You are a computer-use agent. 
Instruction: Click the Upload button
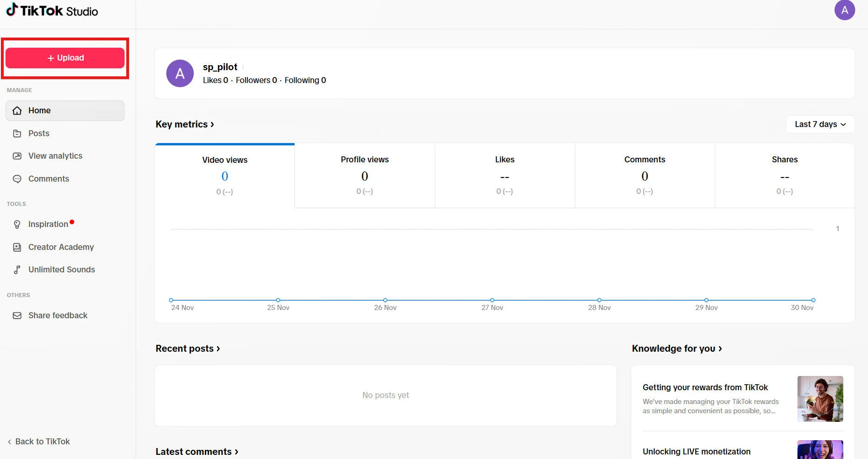point(65,58)
